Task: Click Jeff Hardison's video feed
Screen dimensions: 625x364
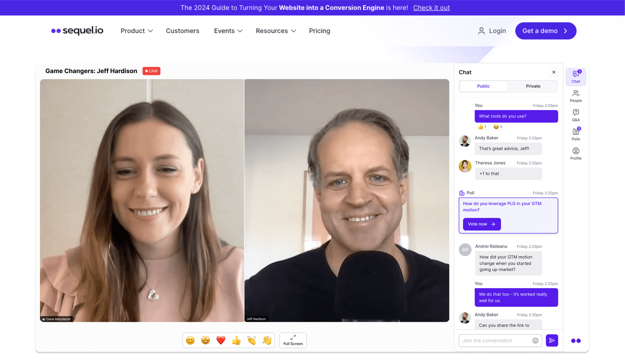Action: (x=347, y=200)
